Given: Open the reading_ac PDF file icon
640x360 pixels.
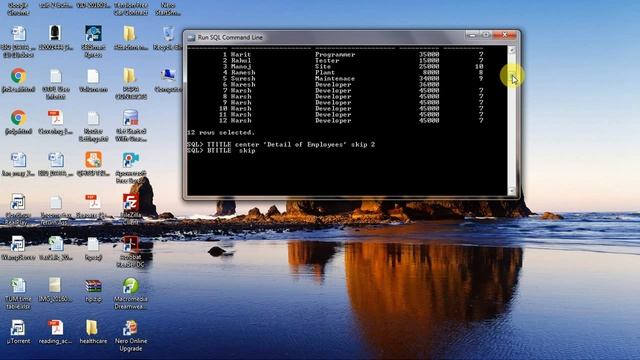Looking at the screenshot, I should pos(55,331).
